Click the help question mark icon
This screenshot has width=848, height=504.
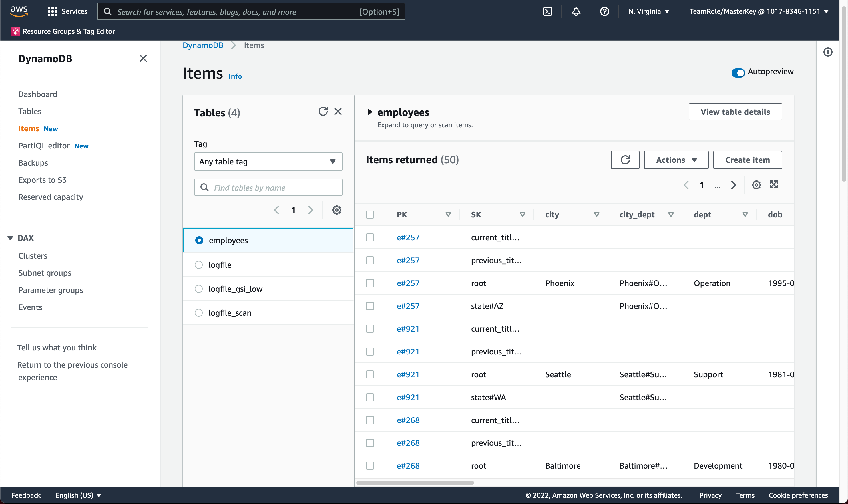click(604, 11)
